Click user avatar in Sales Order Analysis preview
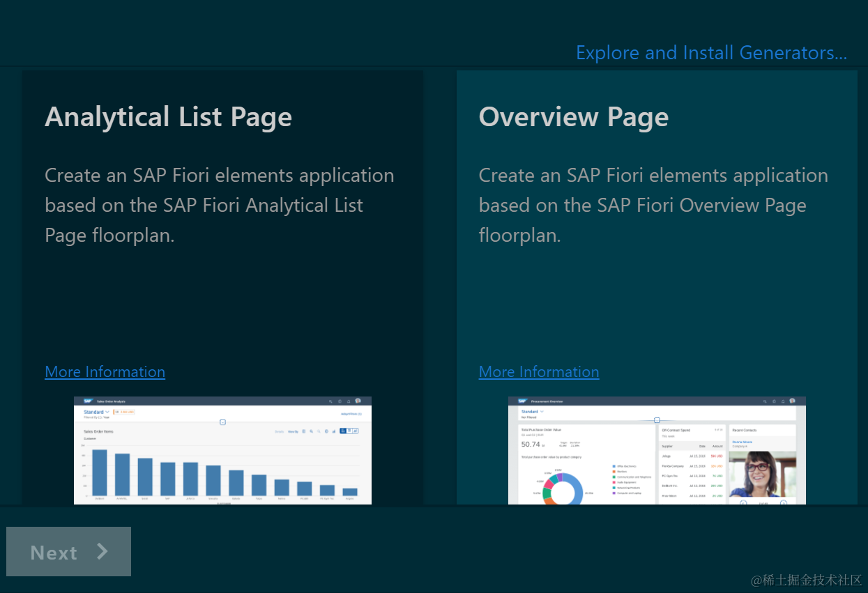This screenshot has height=593, width=868. [x=358, y=401]
